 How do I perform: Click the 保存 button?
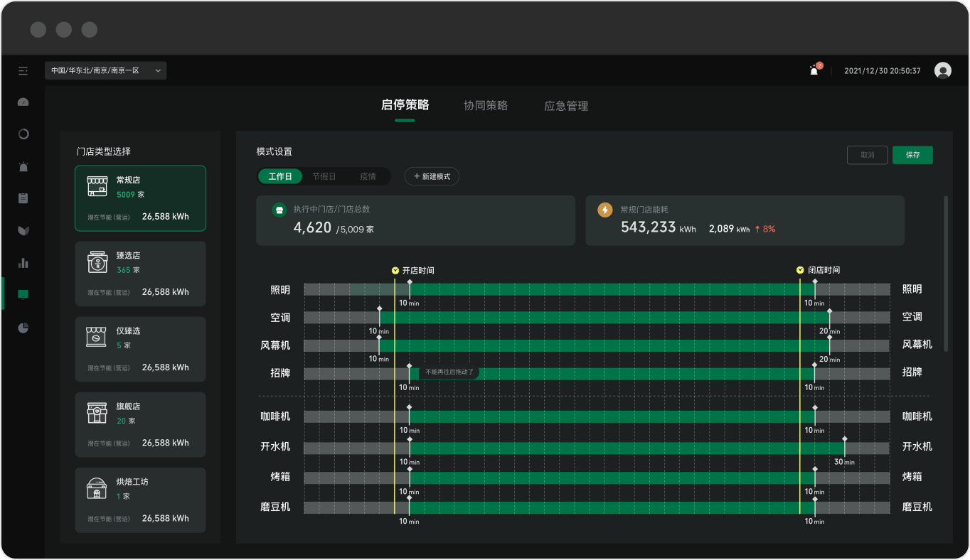(x=912, y=155)
